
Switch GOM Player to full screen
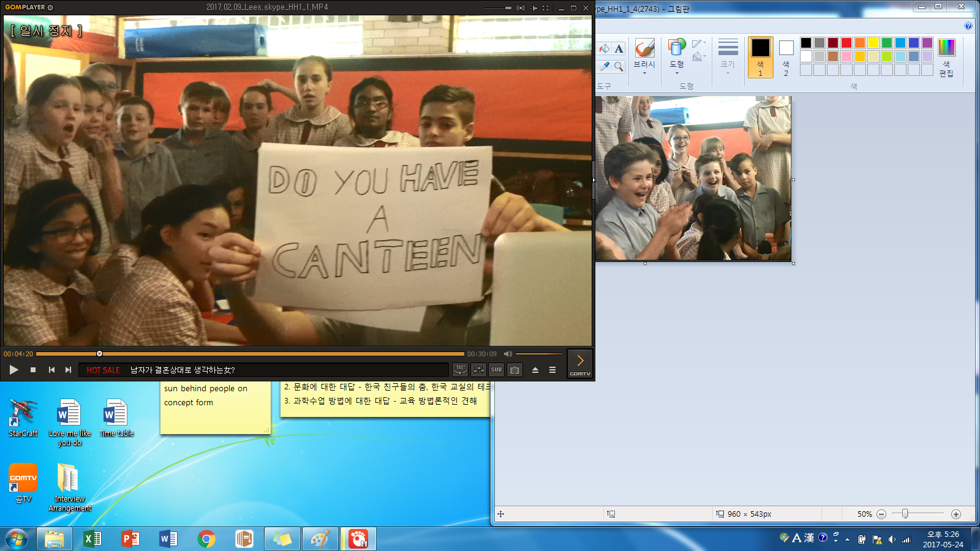coord(545,8)
